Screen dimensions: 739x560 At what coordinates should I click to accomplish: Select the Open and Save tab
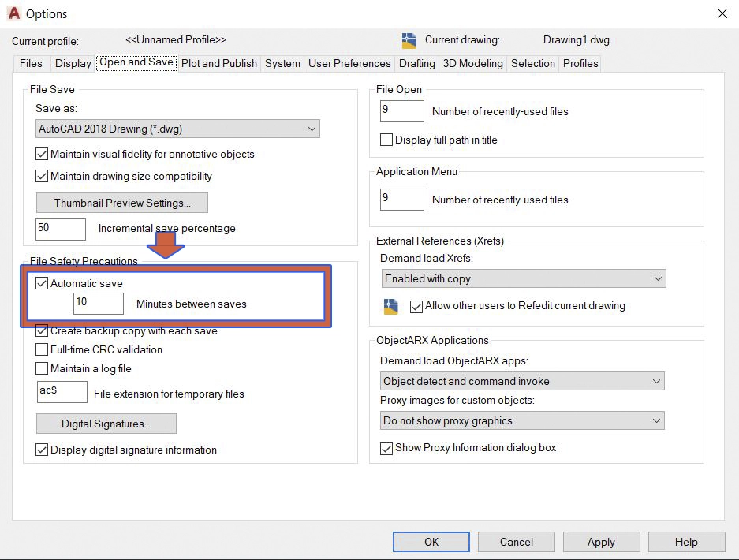(136, 62)
